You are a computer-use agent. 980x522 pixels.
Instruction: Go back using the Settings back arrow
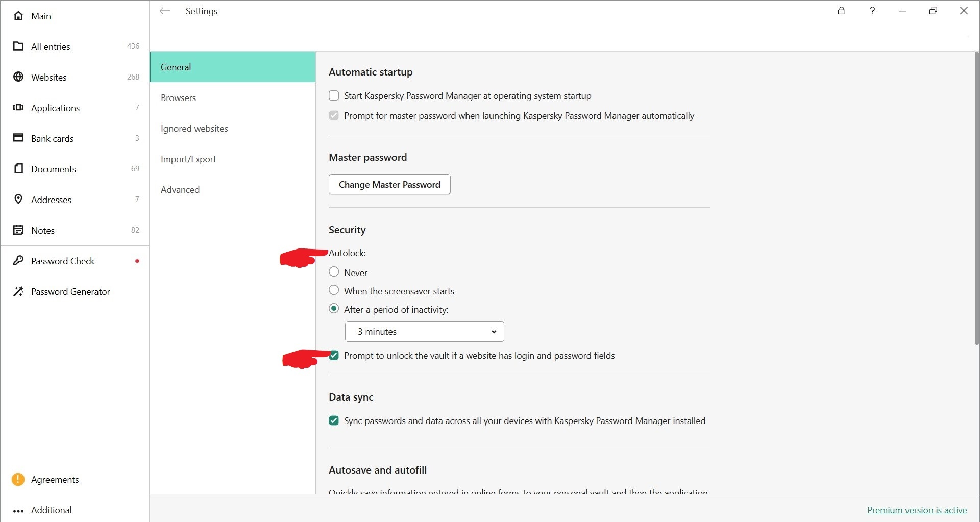[x=164, y=11]
